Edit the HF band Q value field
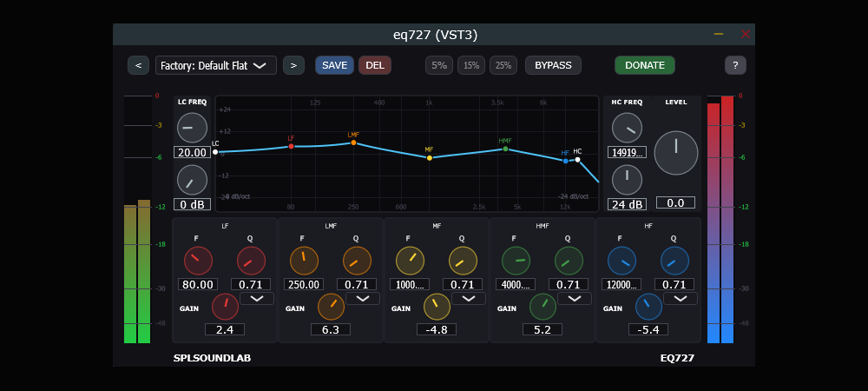868x391 pixels. click(x=674, y=285)
